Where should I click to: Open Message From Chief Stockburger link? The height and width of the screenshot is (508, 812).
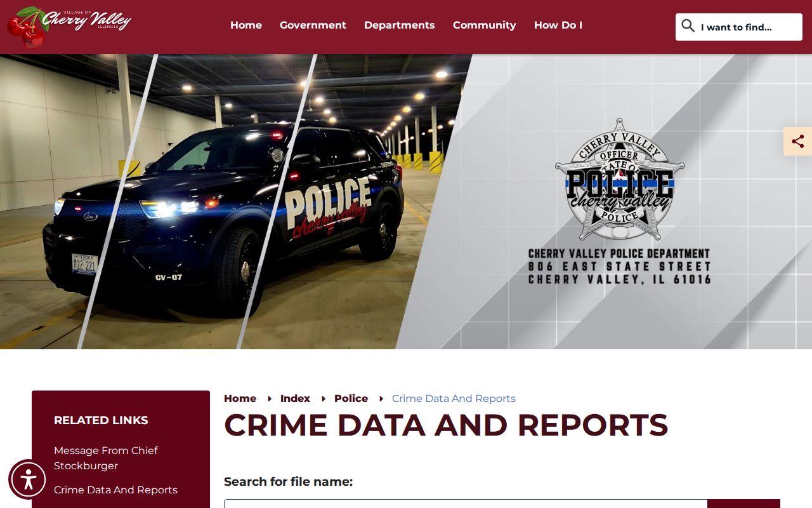point(106,458)
